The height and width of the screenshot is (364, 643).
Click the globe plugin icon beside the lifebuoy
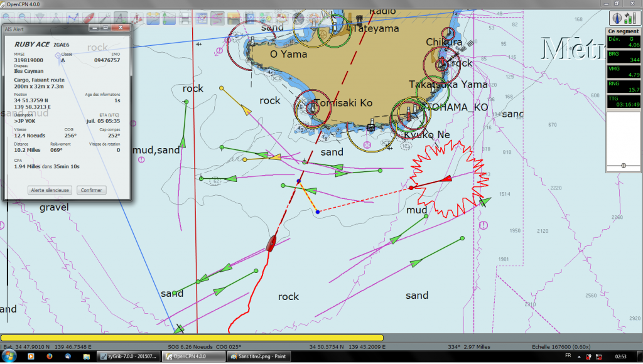[x=298, y=18]
